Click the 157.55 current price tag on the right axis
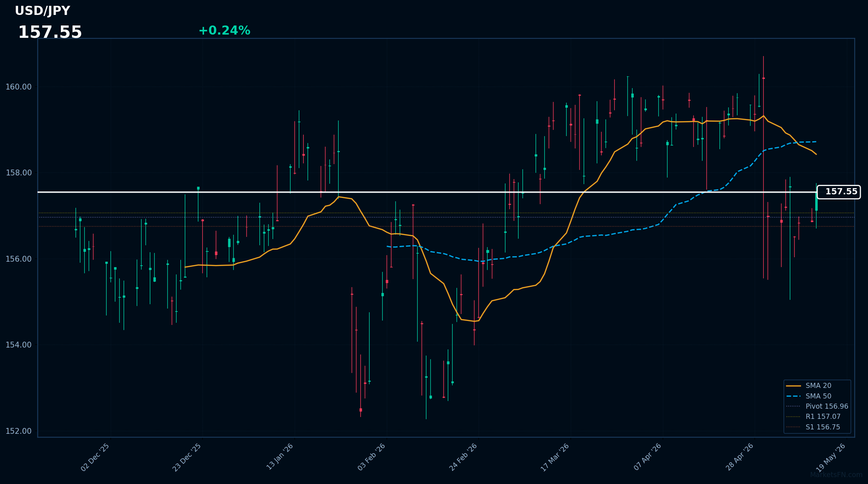868x484 pixels. (x=838, y=192)
